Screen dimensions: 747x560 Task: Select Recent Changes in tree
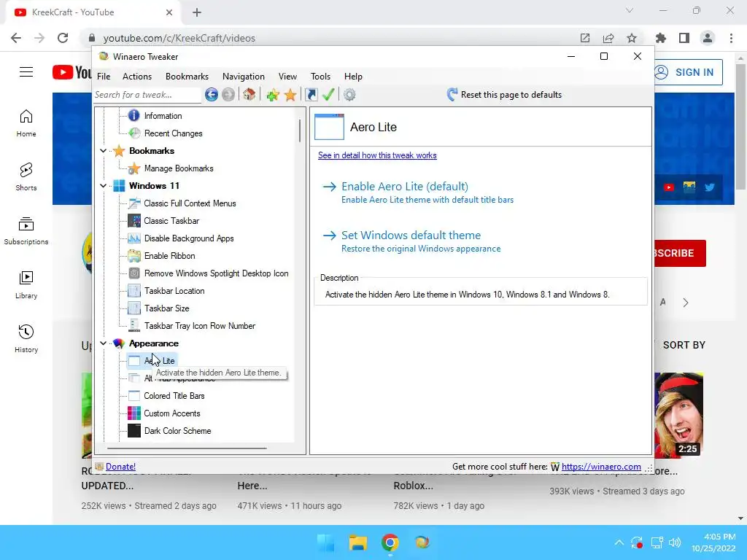tap(174, 133)
